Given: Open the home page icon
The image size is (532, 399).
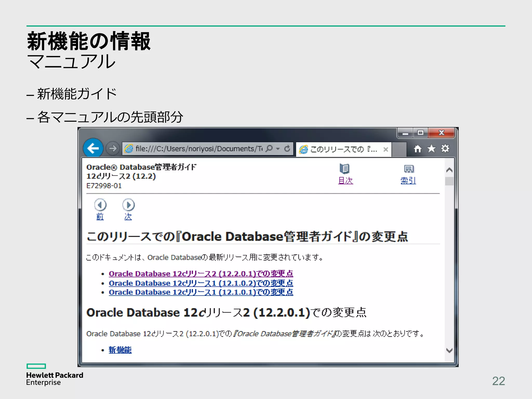Looking at the screenshot, I should pyautogui.click(x=417, y=149).
